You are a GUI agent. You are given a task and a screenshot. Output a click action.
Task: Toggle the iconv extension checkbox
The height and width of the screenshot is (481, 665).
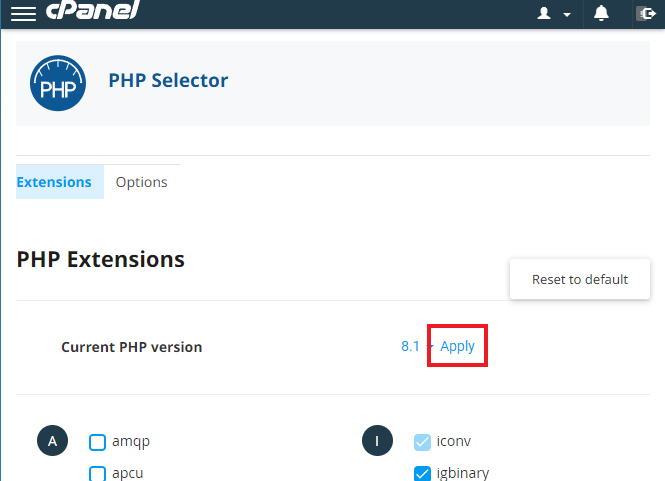[x=422, y=441]
